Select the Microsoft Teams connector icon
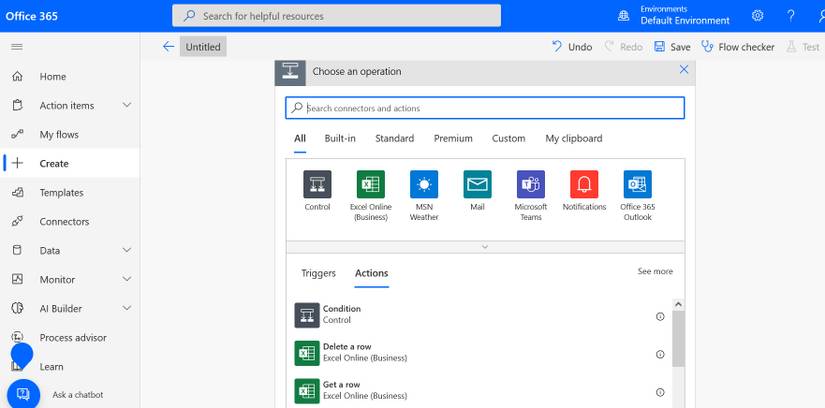 [x=531, y=184]
